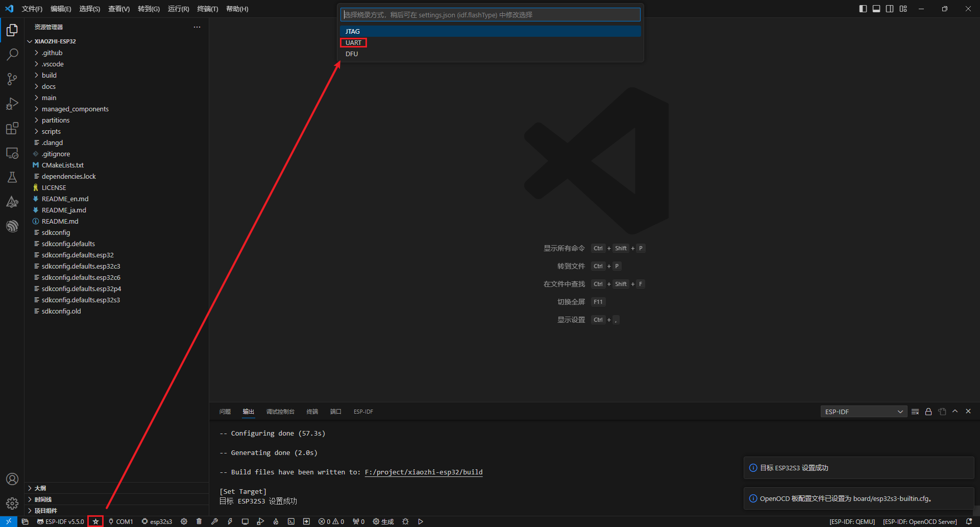Screen dimensions: 980x527
Task: Click the 输出 tab active indicator underline
Action: coord(249,417)
